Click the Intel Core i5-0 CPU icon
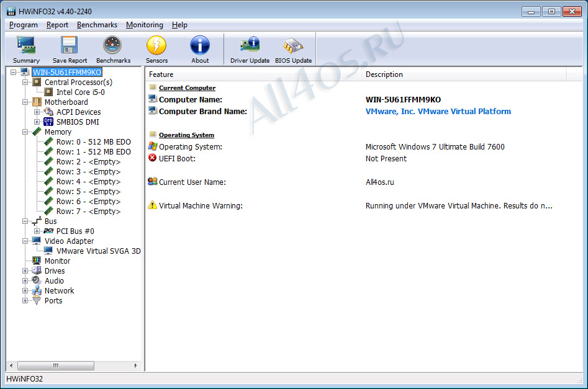 pyautogui.click(x=49, y=92)
